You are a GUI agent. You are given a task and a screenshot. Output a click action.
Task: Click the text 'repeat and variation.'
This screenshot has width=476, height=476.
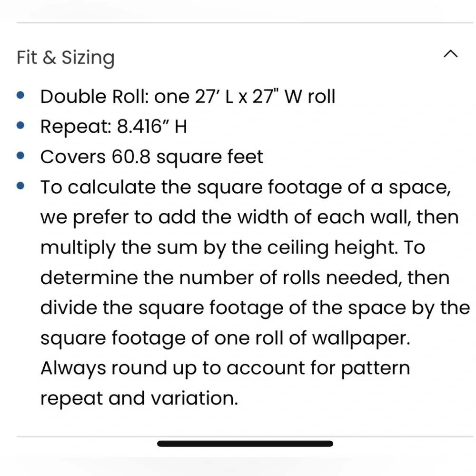click(139, 398)
